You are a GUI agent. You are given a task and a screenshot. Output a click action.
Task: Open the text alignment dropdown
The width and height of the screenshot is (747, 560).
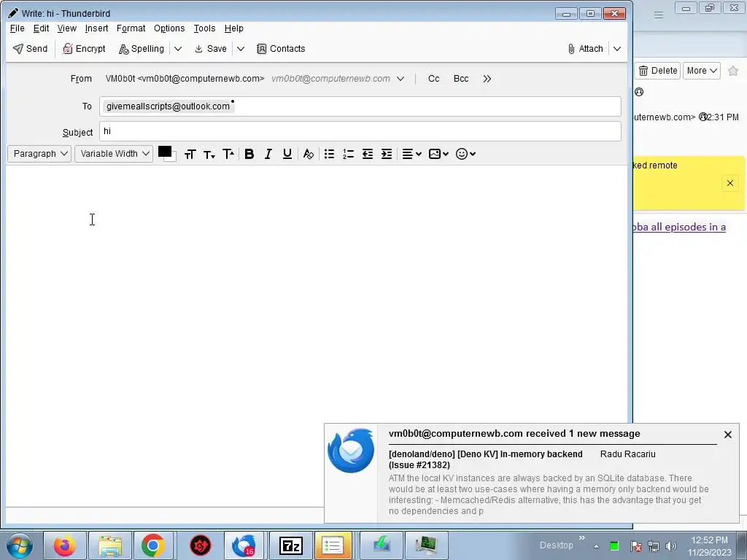coord(411,154)
